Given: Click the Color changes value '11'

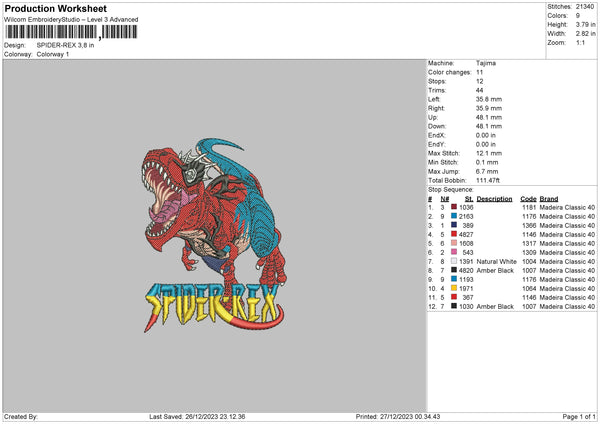Looking at the screenshot, I should [479, 72].
